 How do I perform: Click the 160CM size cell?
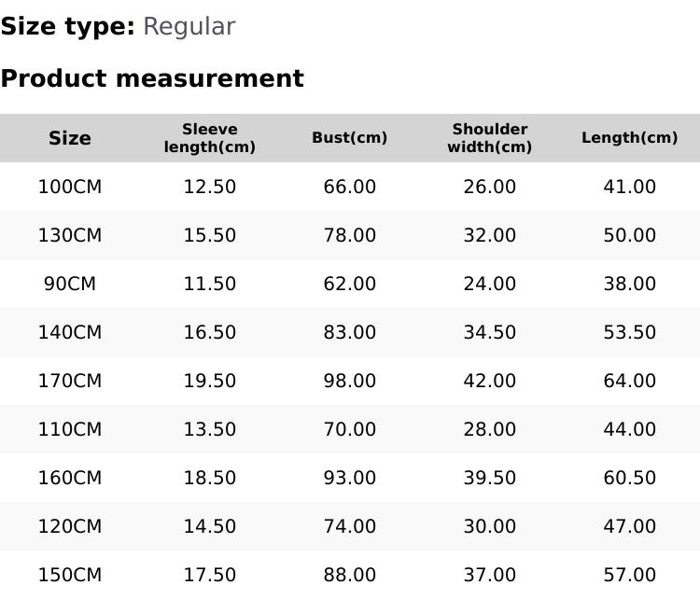pyautogui.click(x=70, y=478)
